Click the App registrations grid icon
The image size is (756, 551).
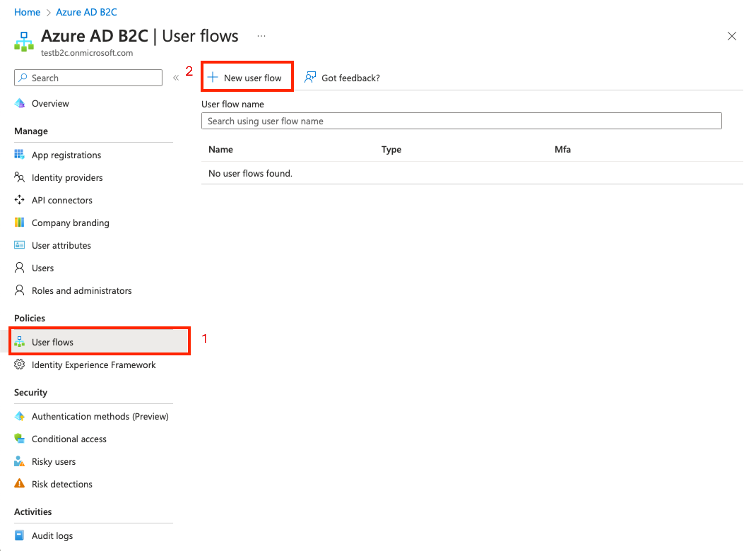[19, 154]
